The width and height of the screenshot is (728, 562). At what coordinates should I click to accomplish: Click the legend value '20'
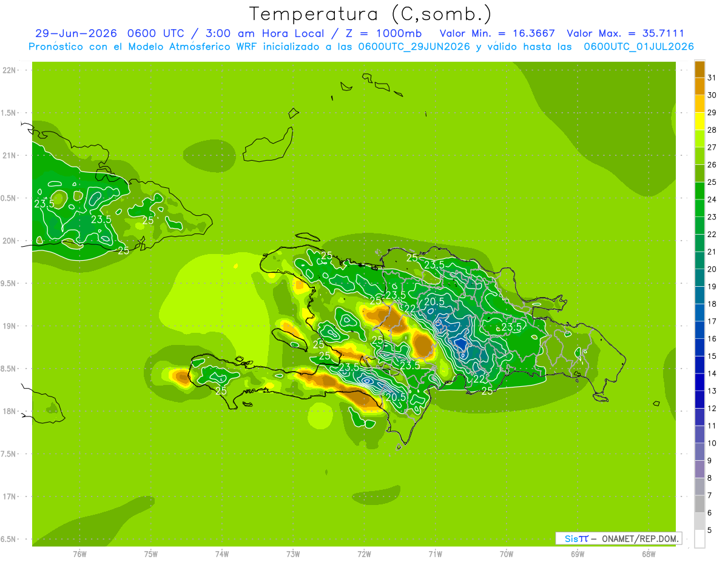[x=712, y=269]
